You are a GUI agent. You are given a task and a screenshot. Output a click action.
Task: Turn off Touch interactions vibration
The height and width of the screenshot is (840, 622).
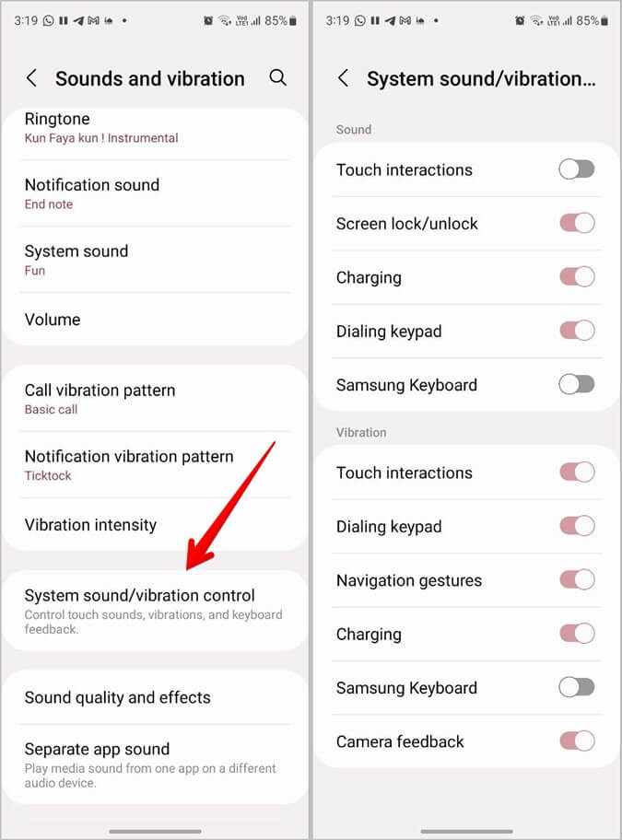[577, 472]
